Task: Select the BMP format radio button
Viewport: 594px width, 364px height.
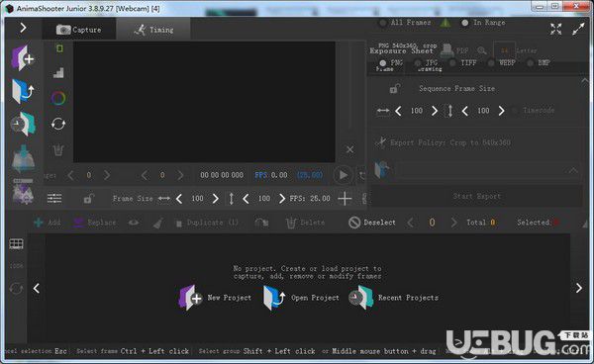Action: point(530,63)
